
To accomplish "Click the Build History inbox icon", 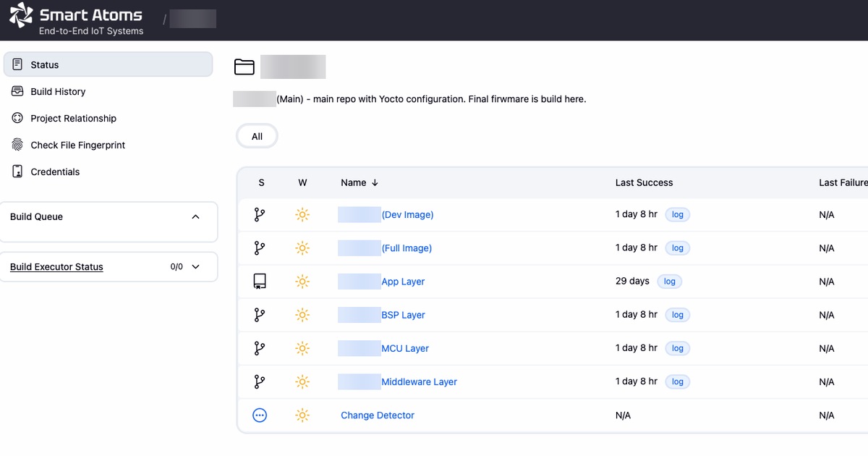I will click(x=17, y=91).
